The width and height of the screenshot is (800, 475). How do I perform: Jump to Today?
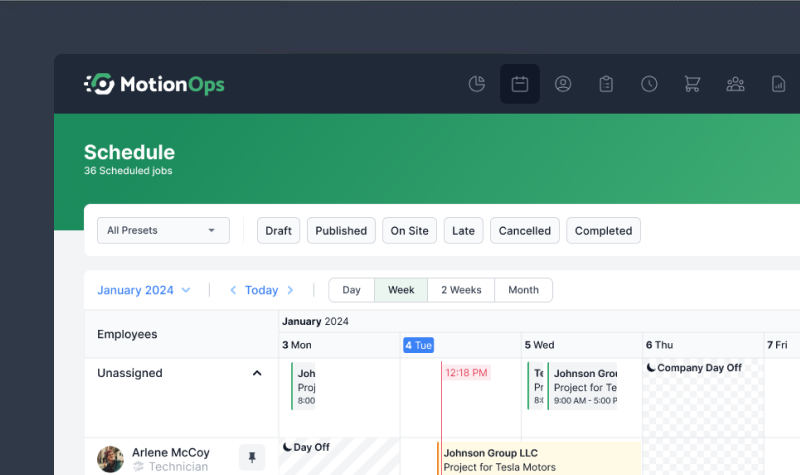(261, 290)
